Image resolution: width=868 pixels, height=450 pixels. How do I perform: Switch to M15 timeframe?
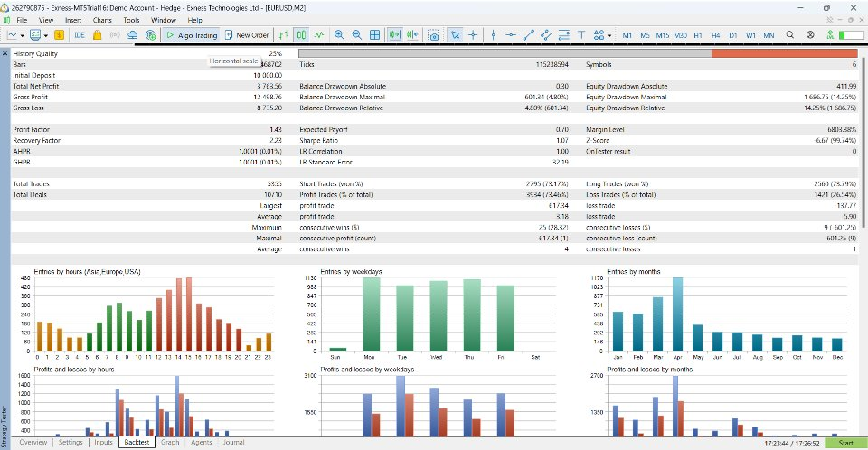click(x=663, y=35)
